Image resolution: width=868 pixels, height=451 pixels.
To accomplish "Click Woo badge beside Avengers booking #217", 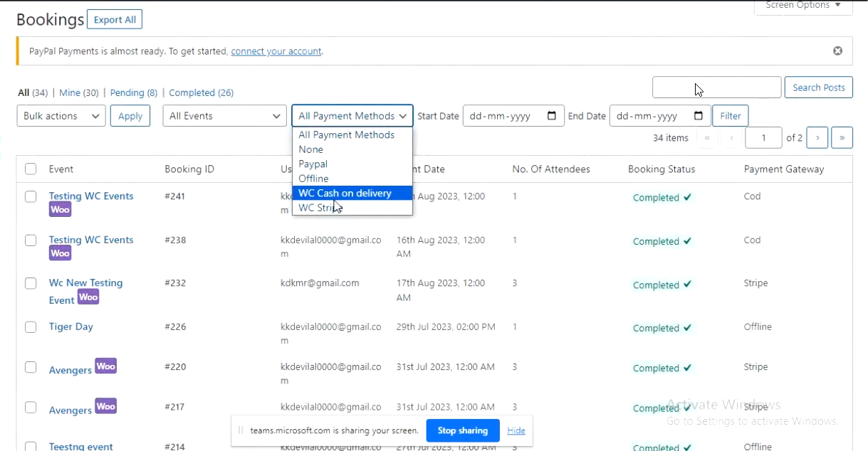I will pyautogui.click(x=105, y=406).
